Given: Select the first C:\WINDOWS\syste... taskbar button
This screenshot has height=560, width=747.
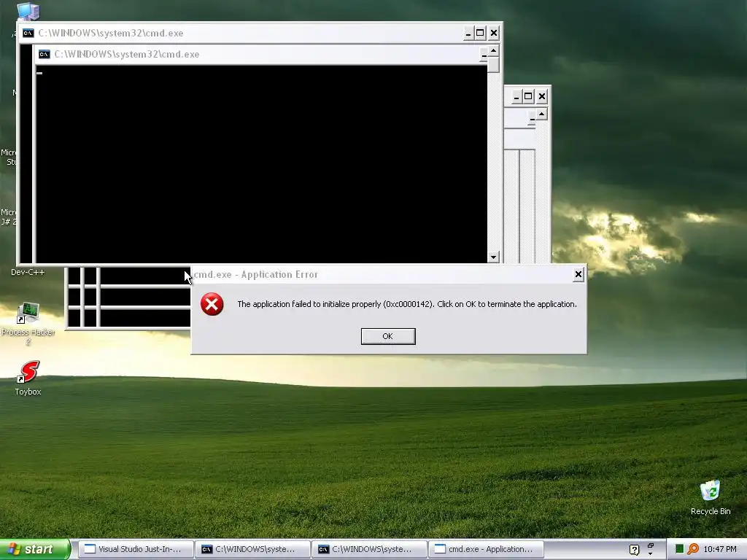Looking at the screenshot, I should point(252,549).
